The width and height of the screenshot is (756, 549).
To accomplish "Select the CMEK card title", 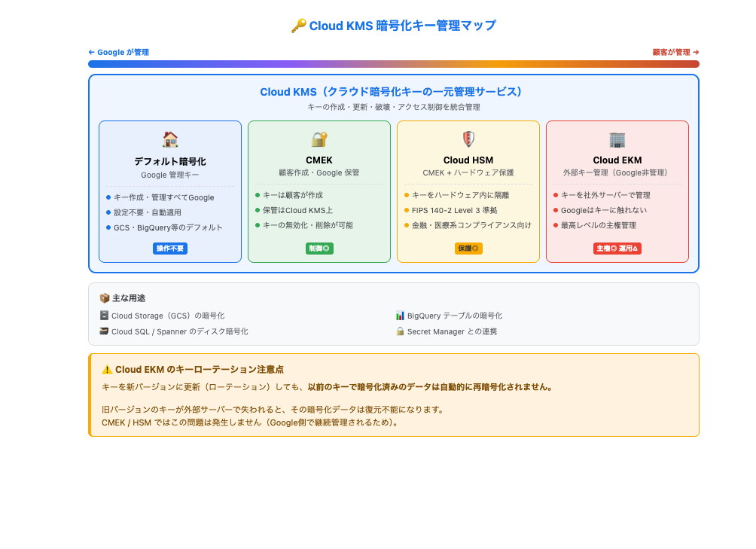I will click(319, 160).
